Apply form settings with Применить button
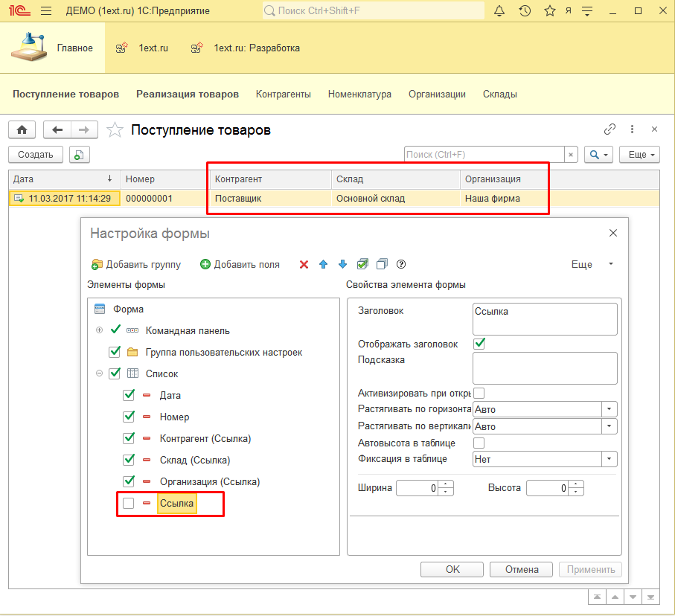This screenshot has height=616, width=675. coord(590,569)
